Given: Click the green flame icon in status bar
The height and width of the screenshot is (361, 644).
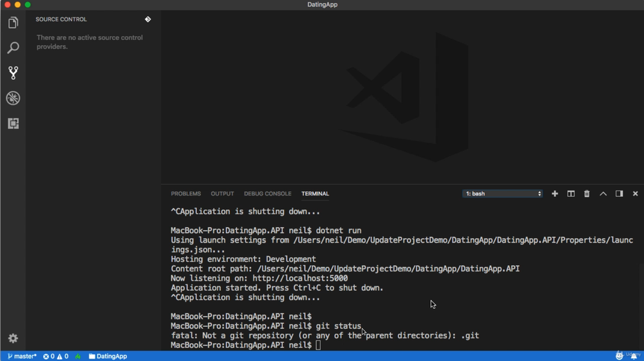Looking at the screenshot, I should coord(78,356).
